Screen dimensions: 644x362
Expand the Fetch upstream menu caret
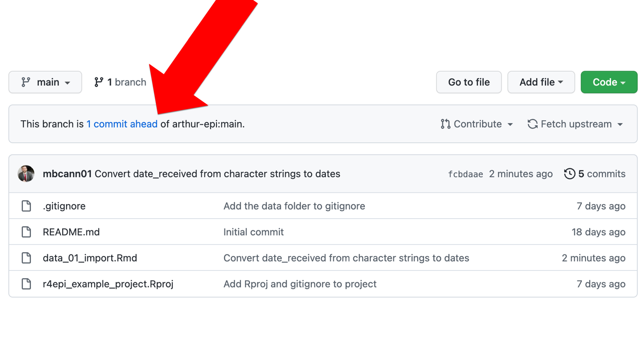tap(620, 124)
